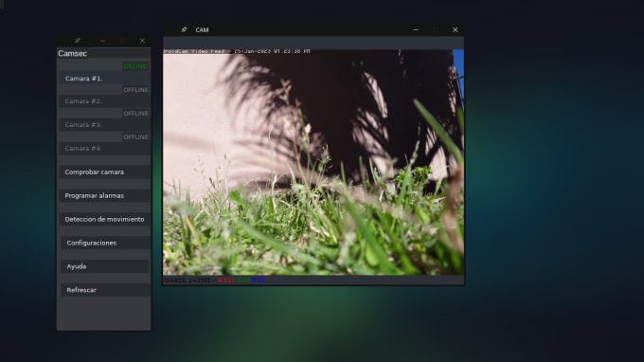Close the Camsec panel window
Viewport: 644px width, 362px height.
click(142, 41)
